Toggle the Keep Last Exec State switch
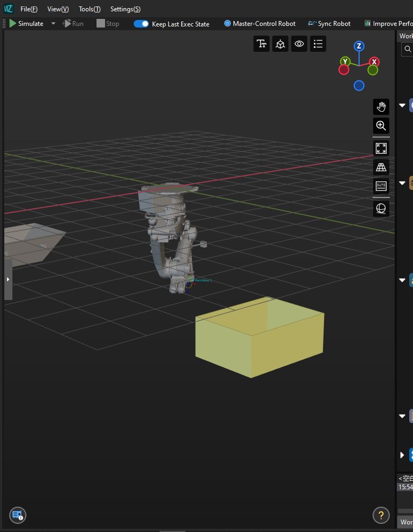The width and height of the screenshot is (413, 532). [x=141, y=24]
